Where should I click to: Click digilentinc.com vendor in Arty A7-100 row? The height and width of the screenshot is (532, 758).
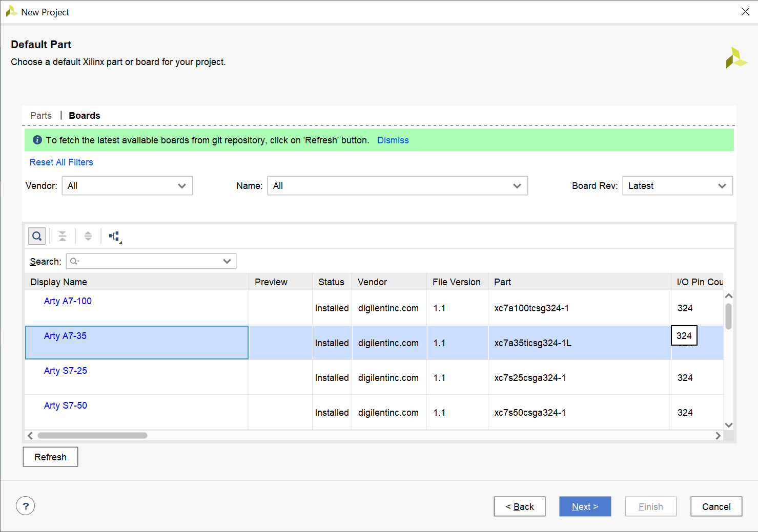point(388,308)
